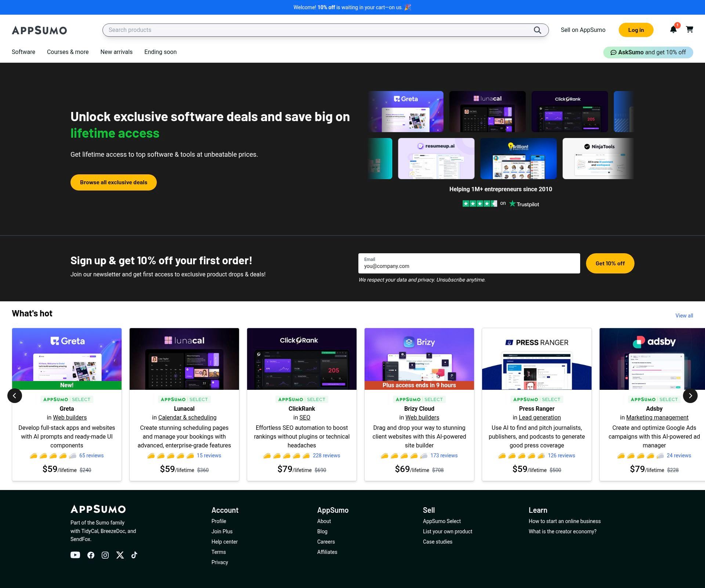Open Adsby's 24 reviews
The width and height of the screenshot is (705, 588).
tap(679, 455)
